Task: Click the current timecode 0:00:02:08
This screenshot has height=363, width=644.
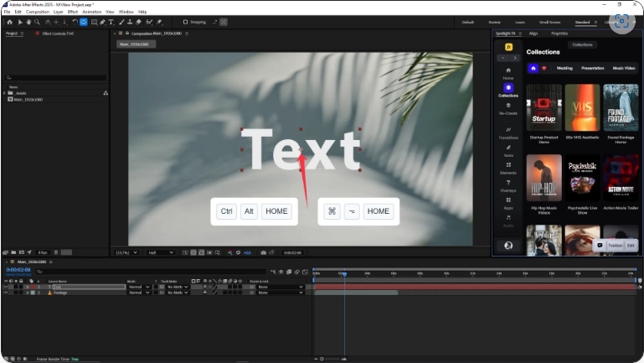Action: [x=18, y=270]
